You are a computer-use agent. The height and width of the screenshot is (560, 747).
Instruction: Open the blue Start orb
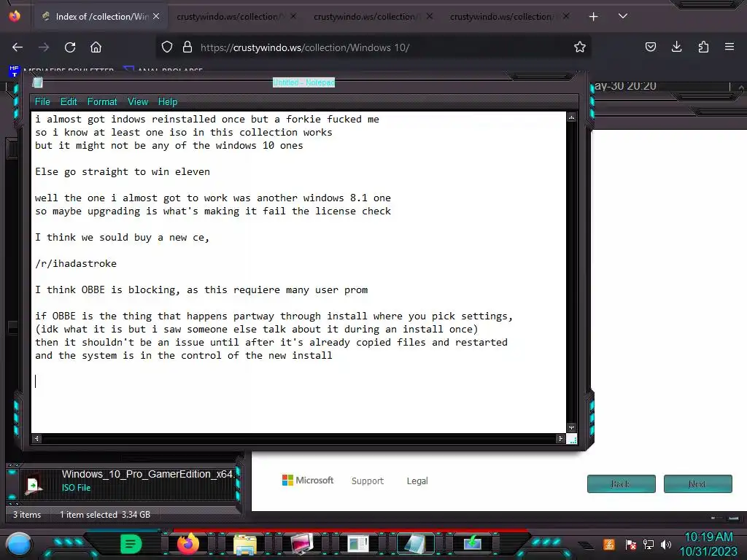click(x=19, y=545)
